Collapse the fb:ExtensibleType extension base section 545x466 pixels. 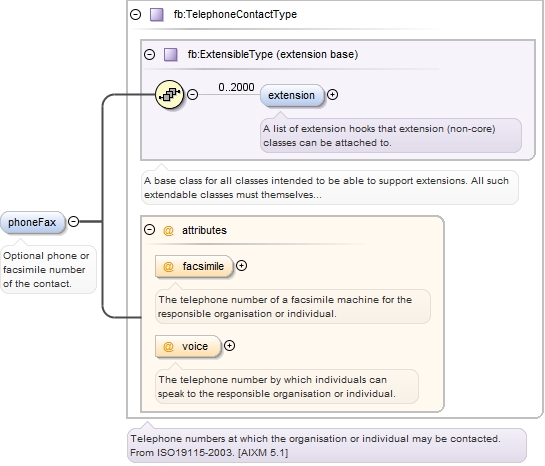tap(149, 55)
